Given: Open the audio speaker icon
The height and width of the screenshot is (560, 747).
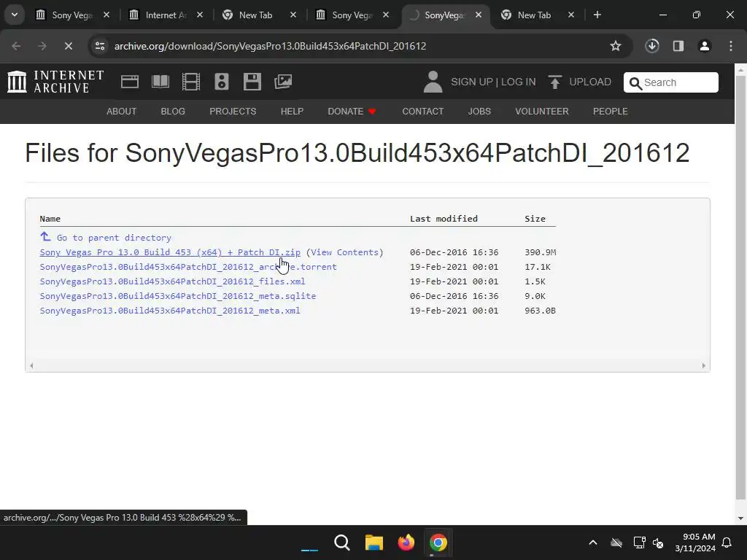Looking at the screenshot, I should [x=222, y=82].
